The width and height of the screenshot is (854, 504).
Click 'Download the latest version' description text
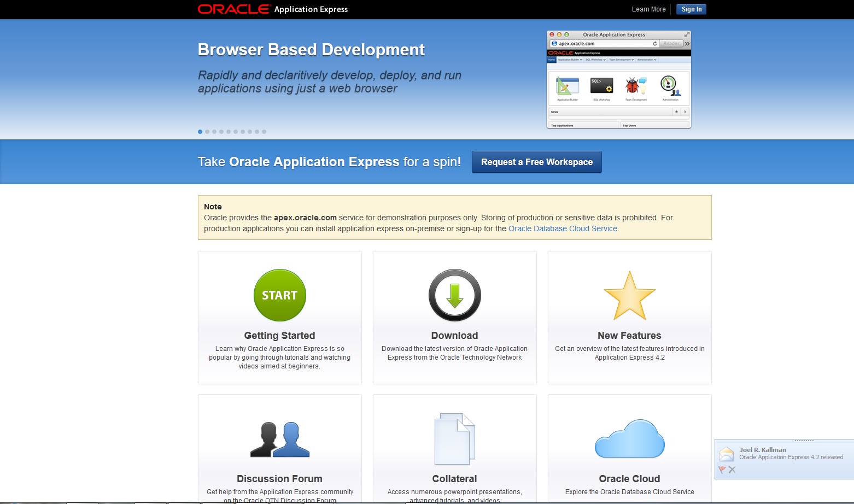click(454, 353)
